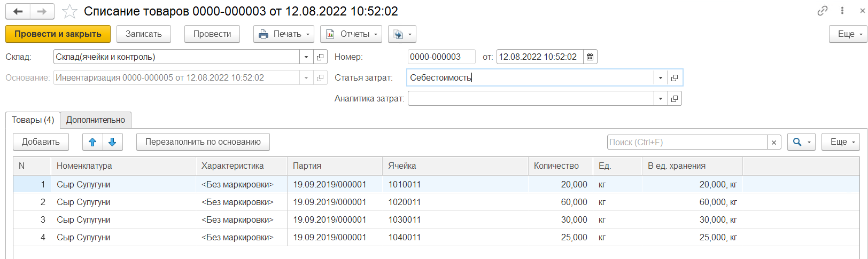This screenshot has height=259, width=868.
Task: Open the calendar date picker
Action: point(590,57)
